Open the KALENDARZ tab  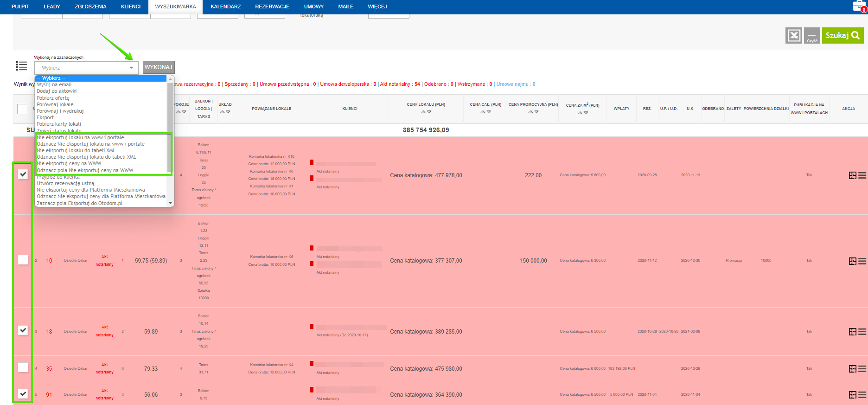click(226, 6)
